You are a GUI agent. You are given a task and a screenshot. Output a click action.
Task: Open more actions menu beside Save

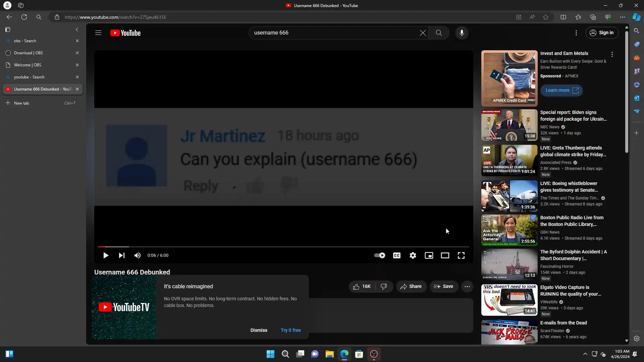pos(467,287)
